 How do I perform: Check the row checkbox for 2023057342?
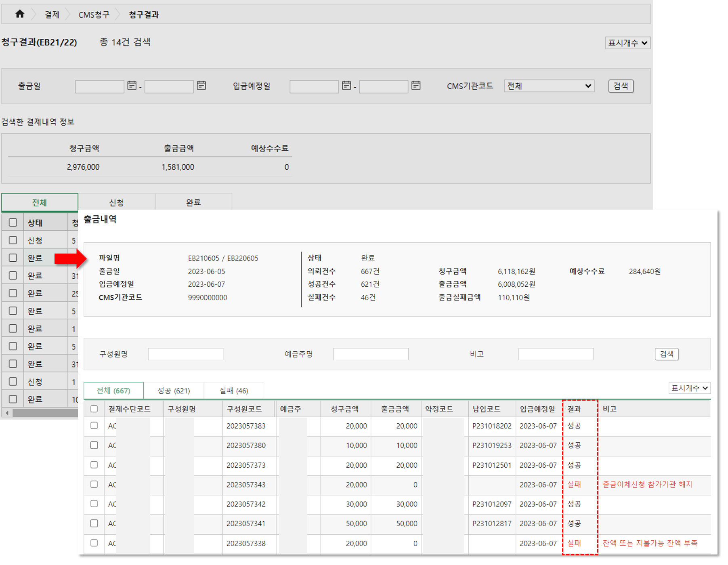click(94, 504)
